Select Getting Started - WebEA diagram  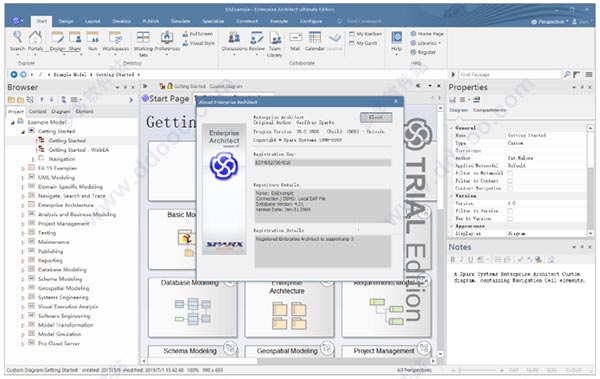click(79, 150)
